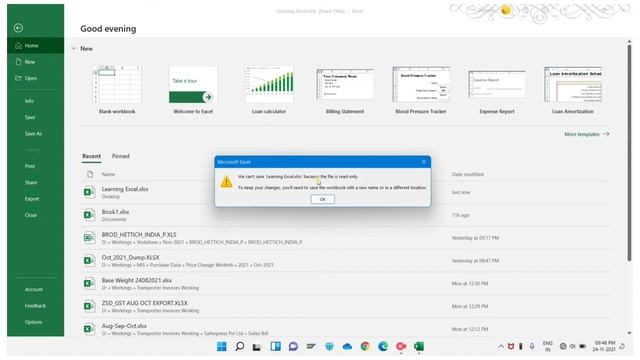Click Excel file icon beside Learning Excel.xlsx
The width and height of the screenshot is (640, 360).
[x=89, y=192]
